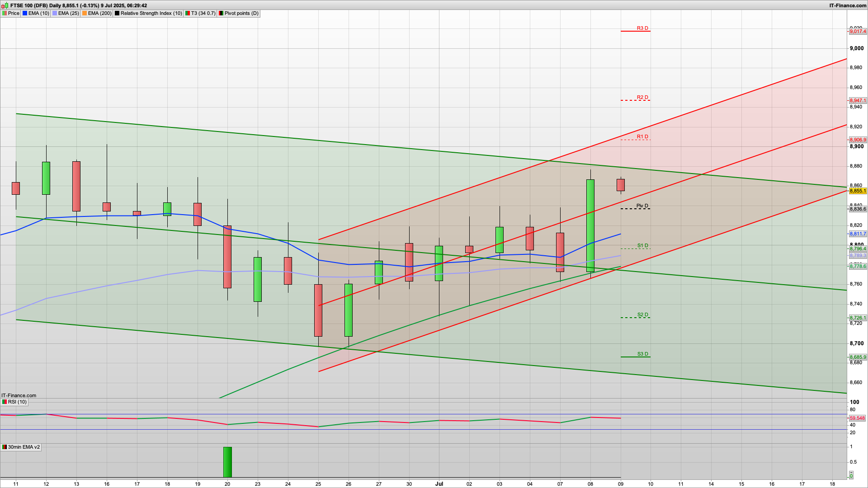Click the R3 D pivot level label
The width and height of the screenshot is (868, 488).
click(642, 28)
